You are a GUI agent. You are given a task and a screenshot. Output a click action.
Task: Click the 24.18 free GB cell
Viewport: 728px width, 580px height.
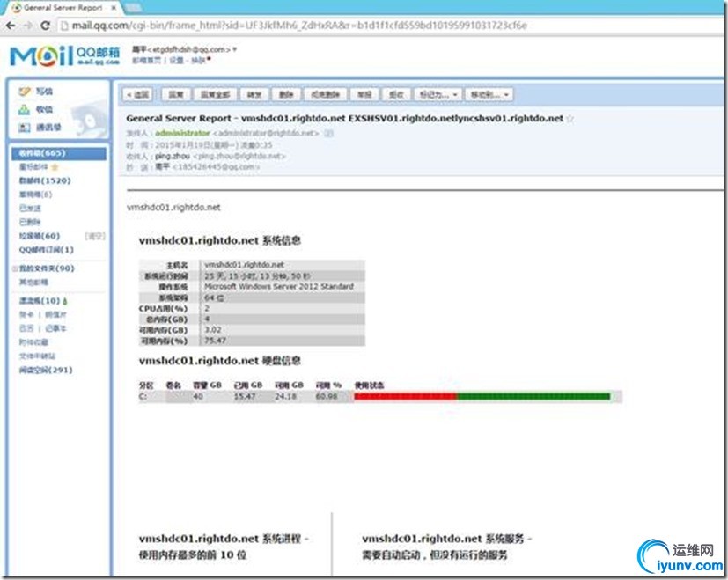click(x=285, y=397)
